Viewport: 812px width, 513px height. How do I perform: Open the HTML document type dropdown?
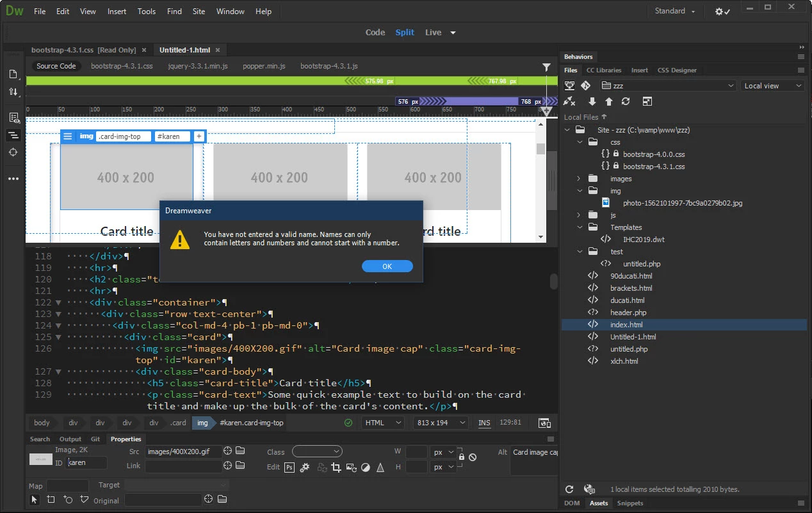383,423
